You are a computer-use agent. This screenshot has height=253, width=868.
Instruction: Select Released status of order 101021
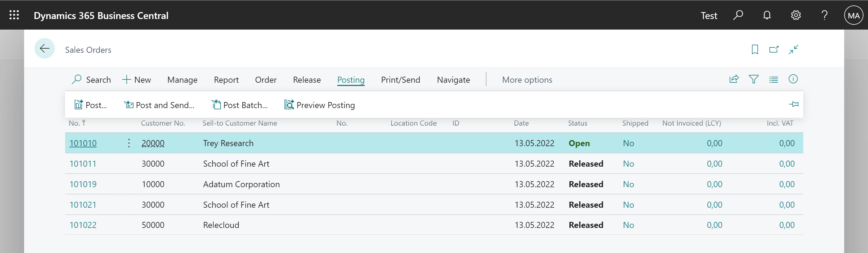click(586, 205)
